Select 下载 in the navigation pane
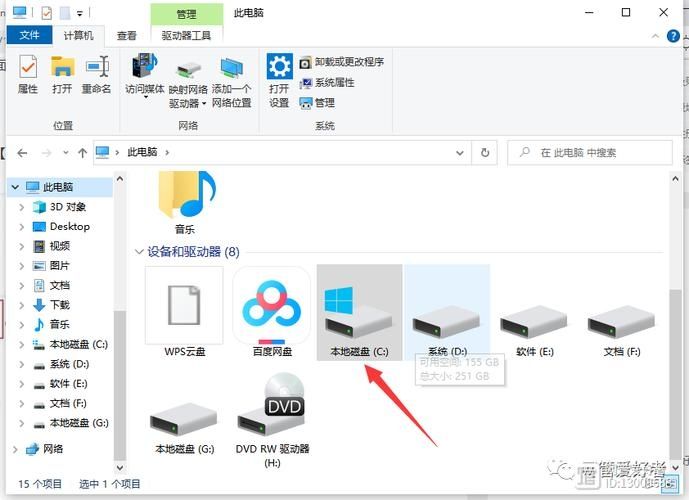The height and width of the screenshot is (500, 689). 52,305
